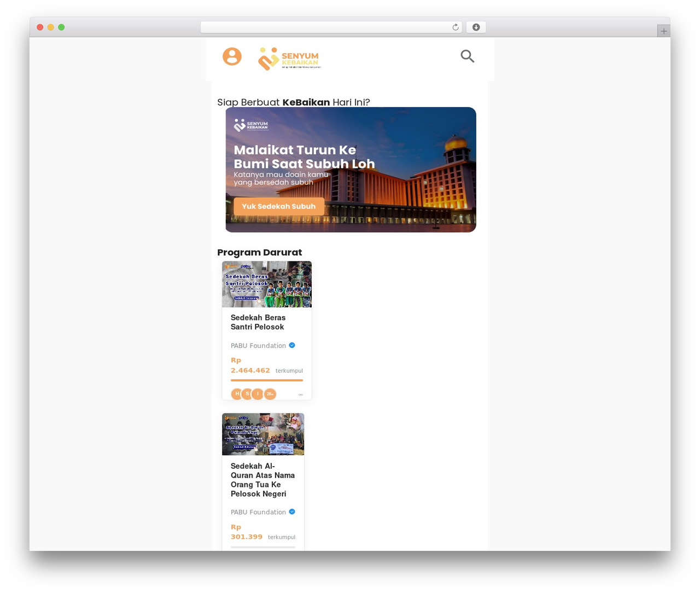
Task: Open the Malaikat Turun Ke Bumi banner
Action: 351,170
